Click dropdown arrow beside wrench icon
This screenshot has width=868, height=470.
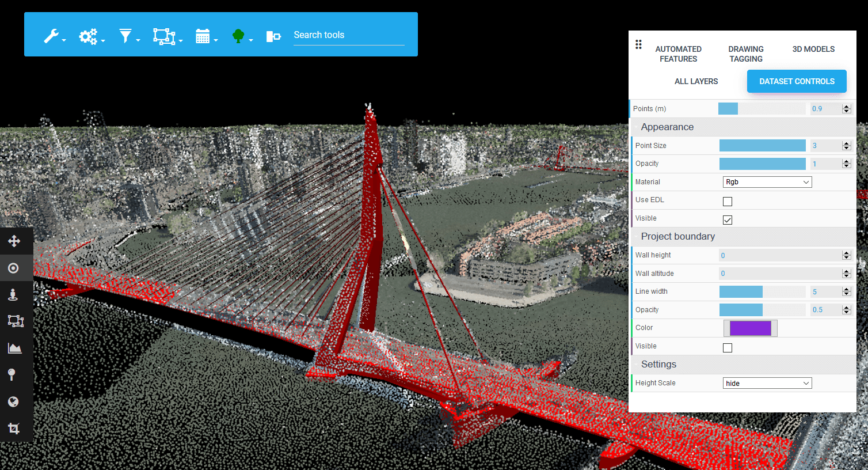pos(64,40)
